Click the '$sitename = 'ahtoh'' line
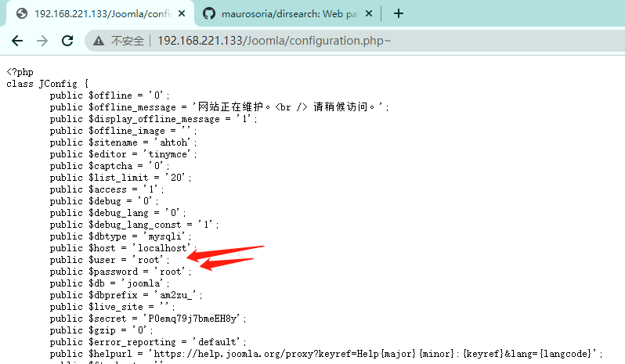Viewport: 625px width, 364px height. [x=123, y=142]
